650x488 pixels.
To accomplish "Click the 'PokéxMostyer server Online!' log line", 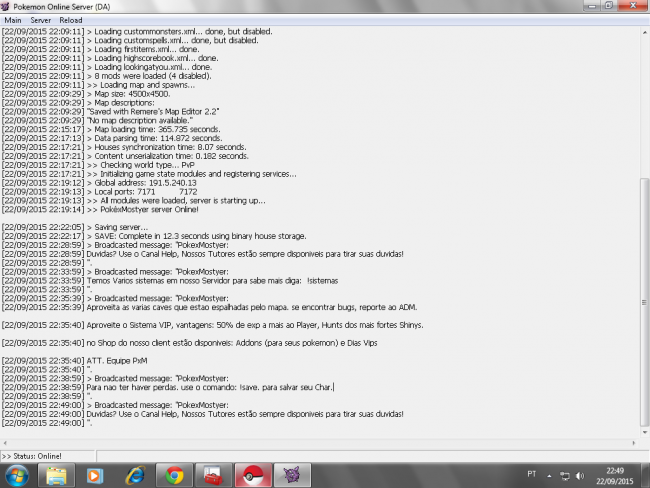I will pyautogui.click(x=100, y=209).
